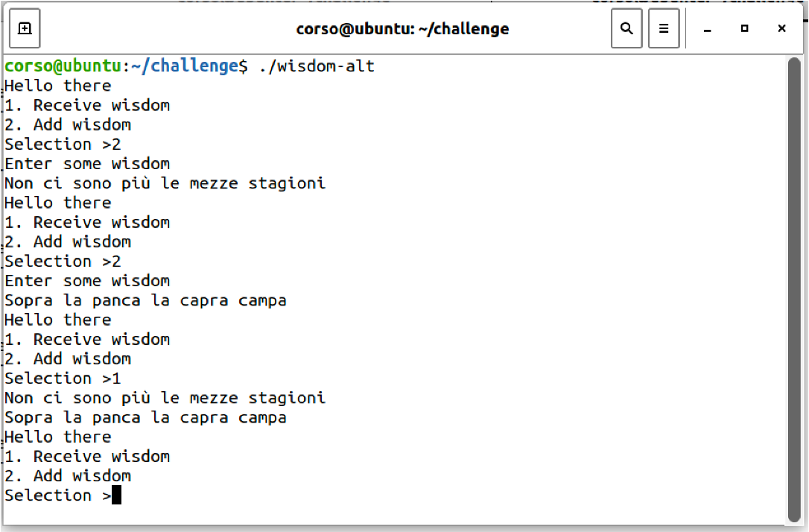The width and height of the screenshot is (809, 532).
Task: Click the ~/challenge path in the prompt
Action: (x=184, y=66)
